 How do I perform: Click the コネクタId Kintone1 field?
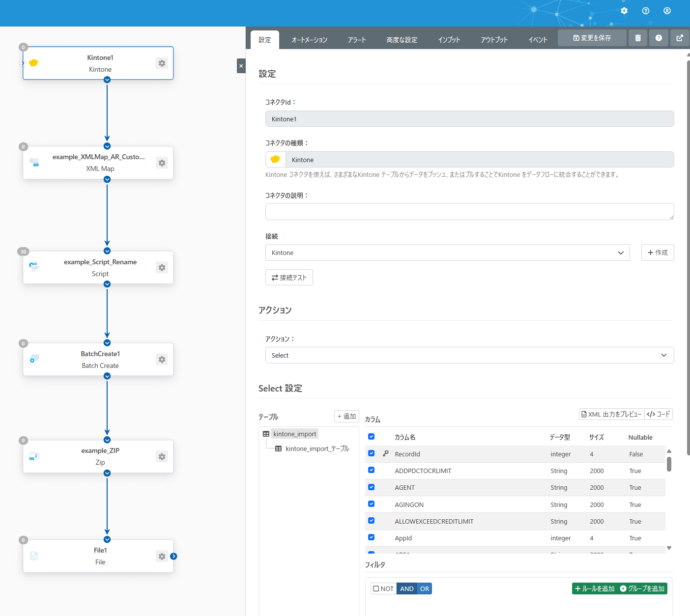[x=470, y=119]
